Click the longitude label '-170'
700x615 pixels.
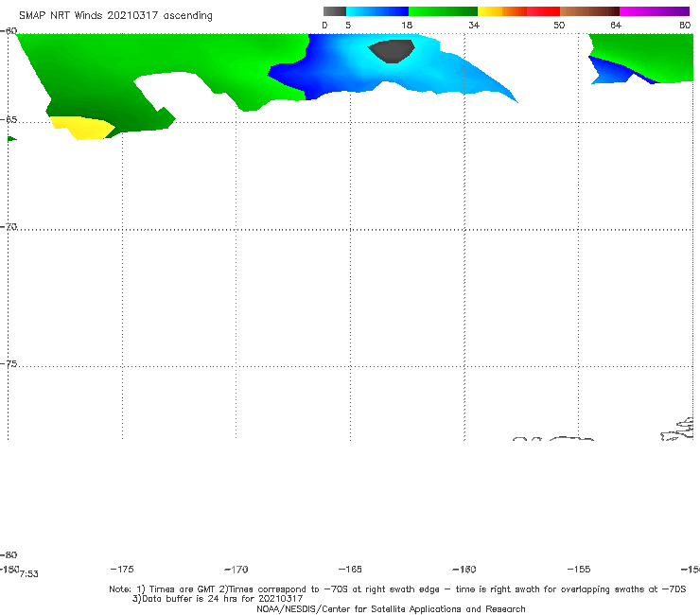coord(236,569)
